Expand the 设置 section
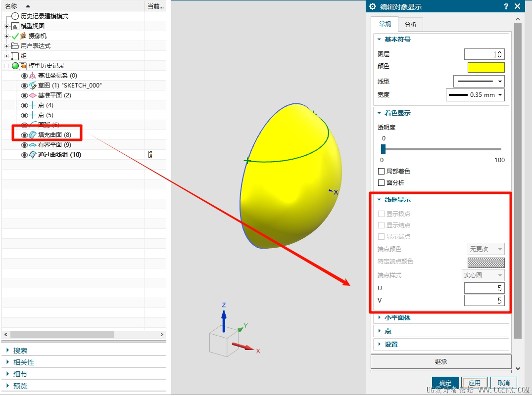This screenshot has width=532, height=396. (379, 344)
